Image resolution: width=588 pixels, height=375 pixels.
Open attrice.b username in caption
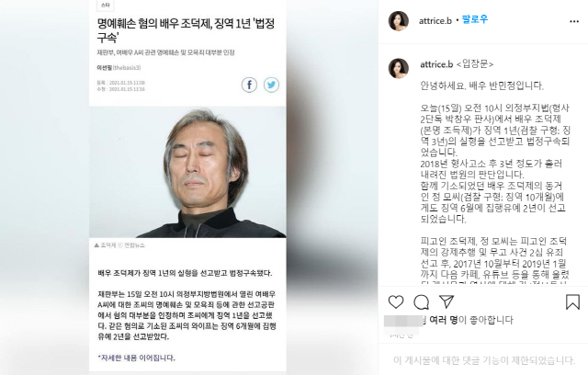coord(436,64)
